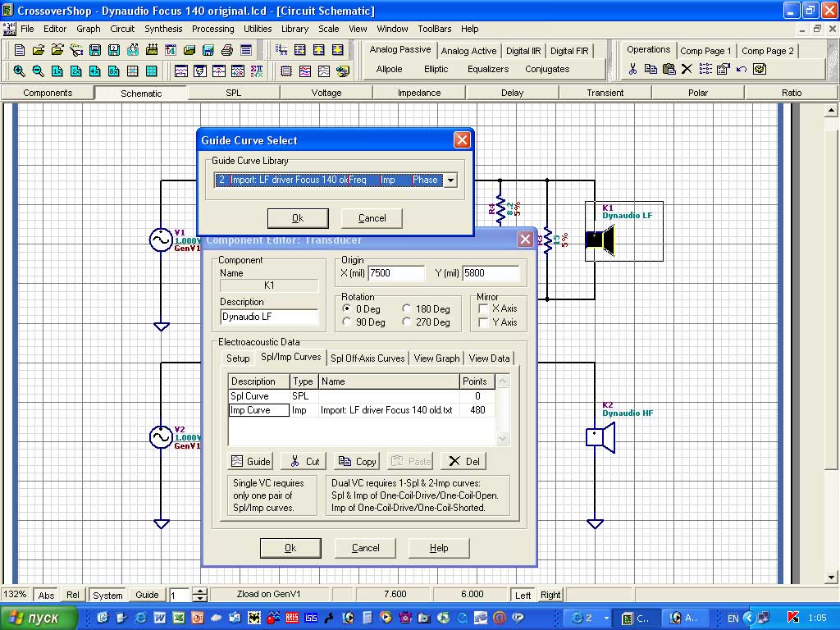Switch to the Impedance tab
Image resolution: width=840 pixels, height=630 pixels.
coord(419,93)
